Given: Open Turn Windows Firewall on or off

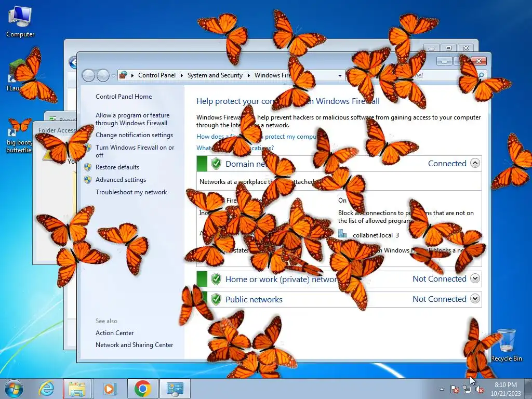Looking at the screenshot, I should [x=135, y=151].
